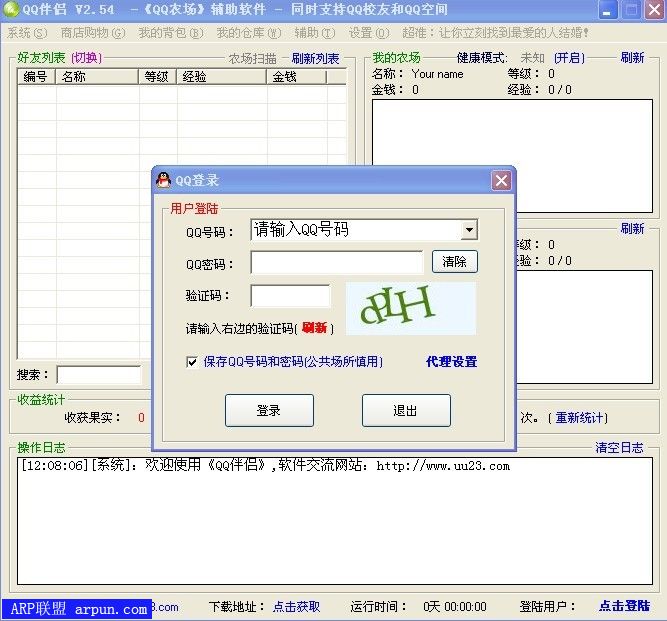Image resolution: width=667 pixels, height=621 pixels.
Task: Click the 名称 column header
Action: click(97, 77)
